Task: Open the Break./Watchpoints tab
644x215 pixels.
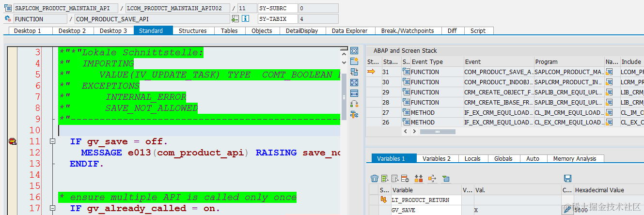Action: pos(408,31)
